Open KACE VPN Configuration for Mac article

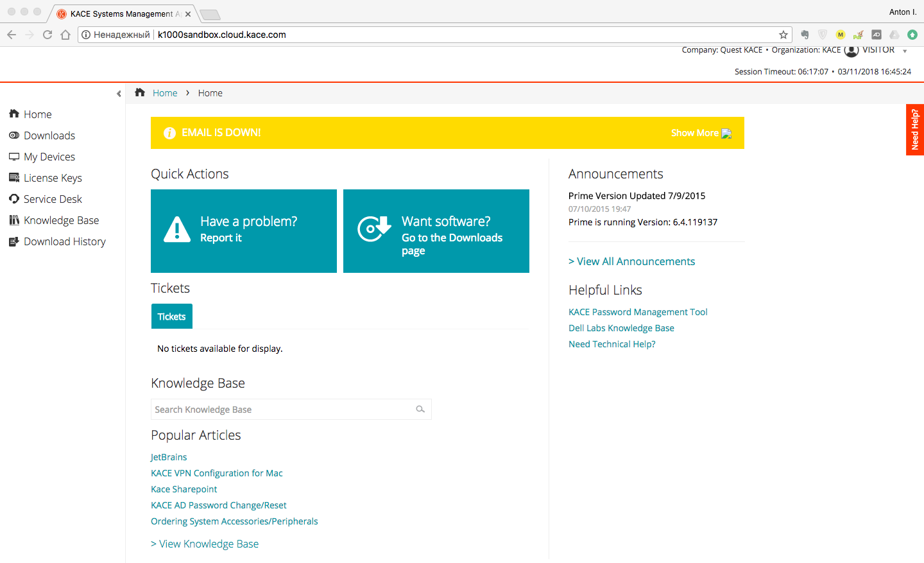(x=217, y=473)
